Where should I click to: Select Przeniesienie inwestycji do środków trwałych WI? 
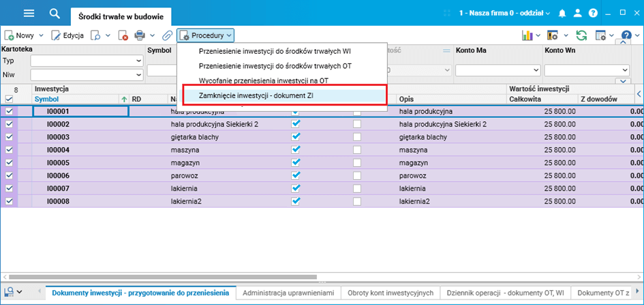click(275, 52)
